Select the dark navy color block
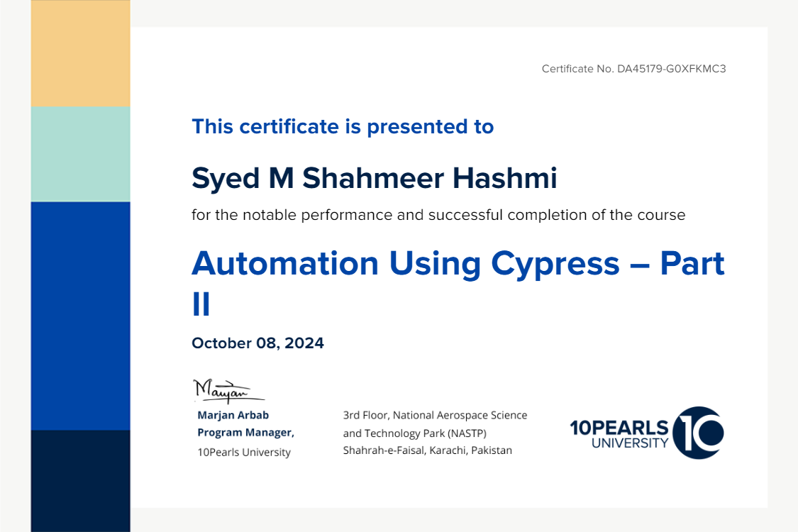This screenshot has width=798, height=532. click(80, 480)
